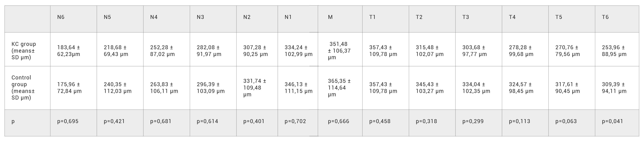Select the 175,96 ± 72,84 µm cell
The height and width of the screenshot is (142, 644).
click(74, 88)
